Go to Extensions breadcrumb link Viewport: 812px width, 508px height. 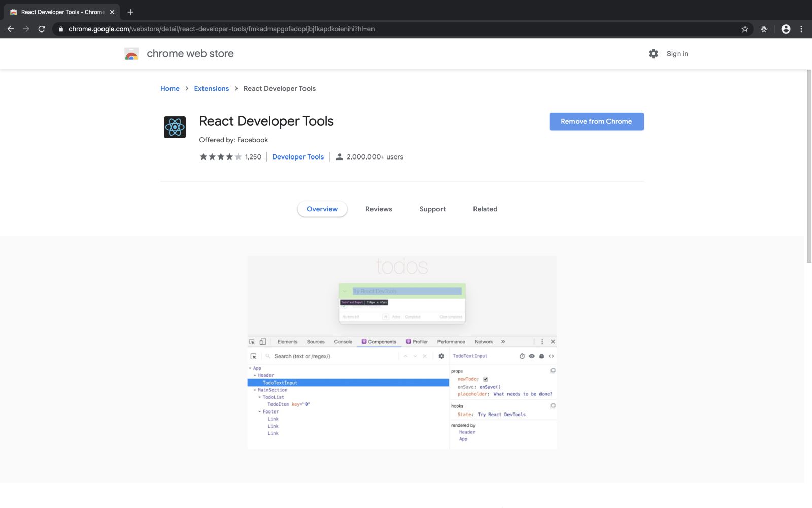(211, 88)
